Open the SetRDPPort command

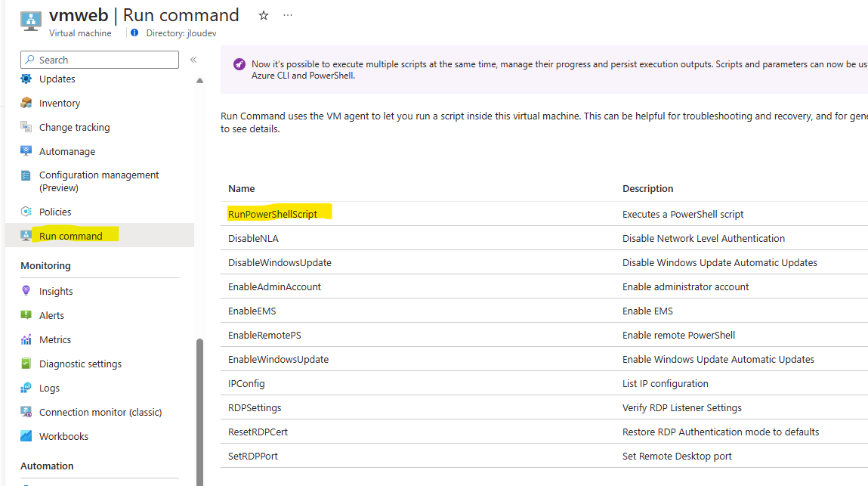click(253, 456)
